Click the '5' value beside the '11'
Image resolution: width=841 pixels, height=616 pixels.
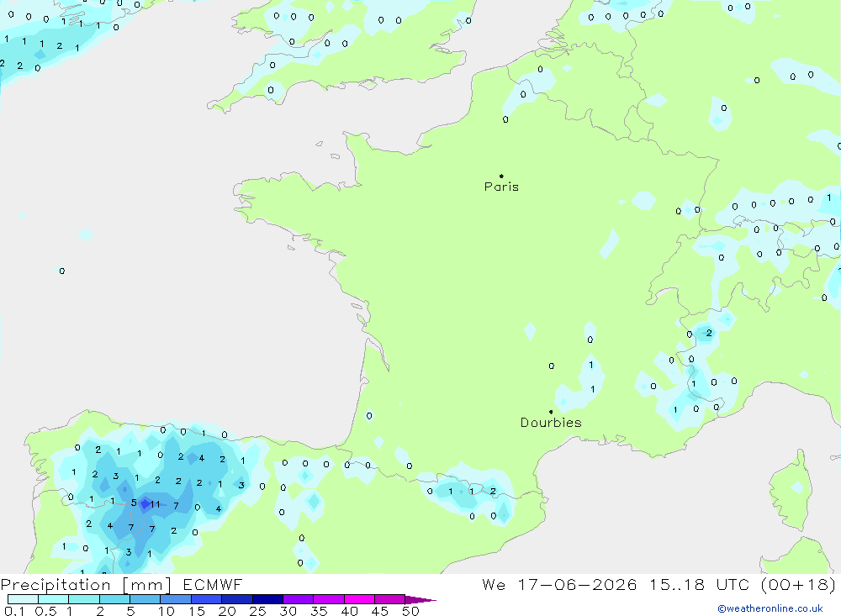tap(134, 503)
